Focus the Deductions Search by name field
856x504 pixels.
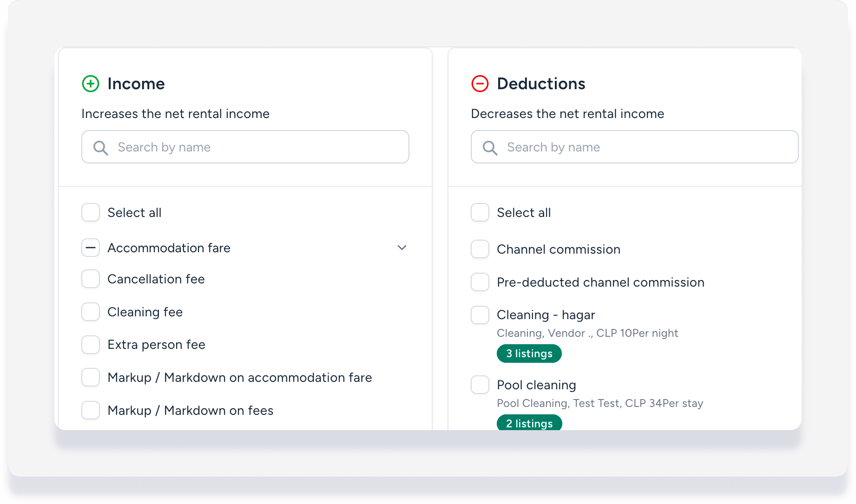[x=635, y=147]
